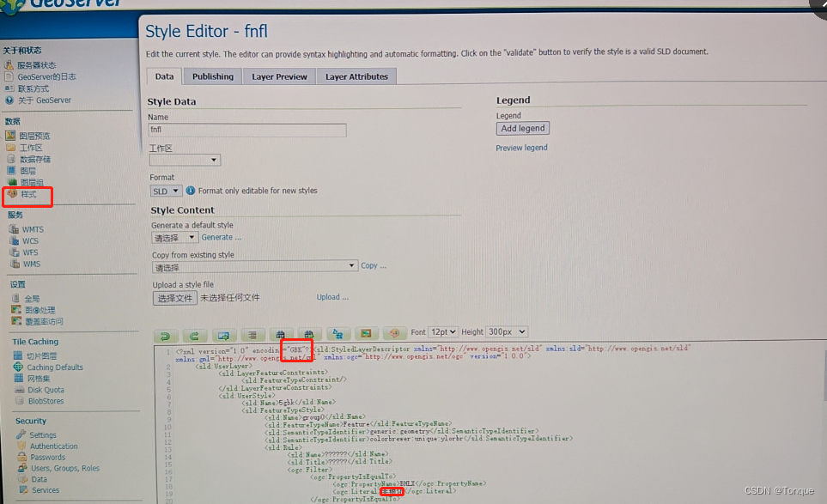The image size is (827, 504).
Task: Open 关于 GeoServer sidebar entry
Action: pos(45,100)
